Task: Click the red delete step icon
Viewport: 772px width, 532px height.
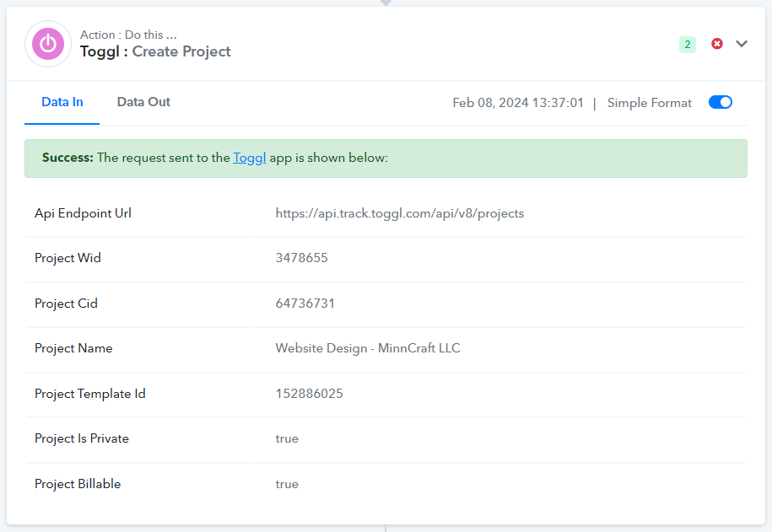Action: point(717,44)
